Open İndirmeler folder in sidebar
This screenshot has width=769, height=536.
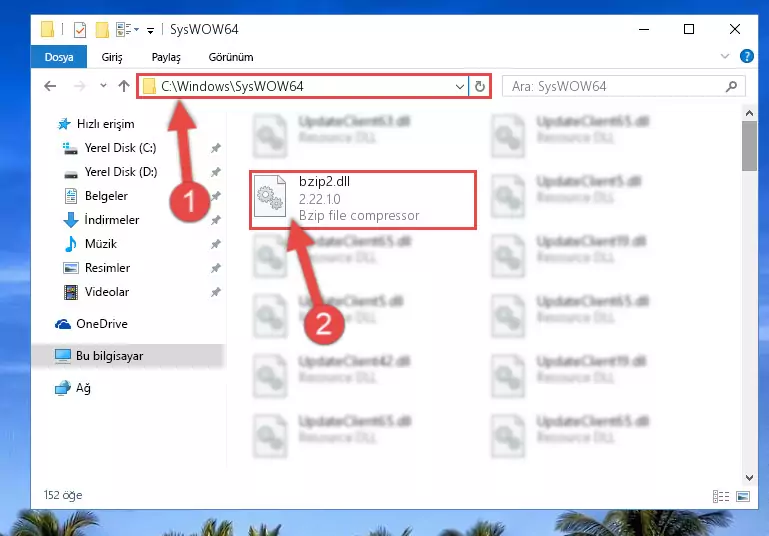112,220
